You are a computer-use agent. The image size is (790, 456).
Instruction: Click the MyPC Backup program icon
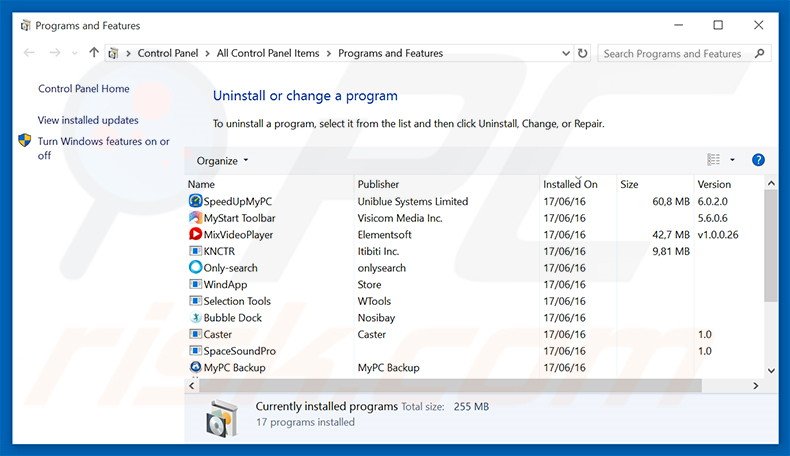(x=195, y=367)
